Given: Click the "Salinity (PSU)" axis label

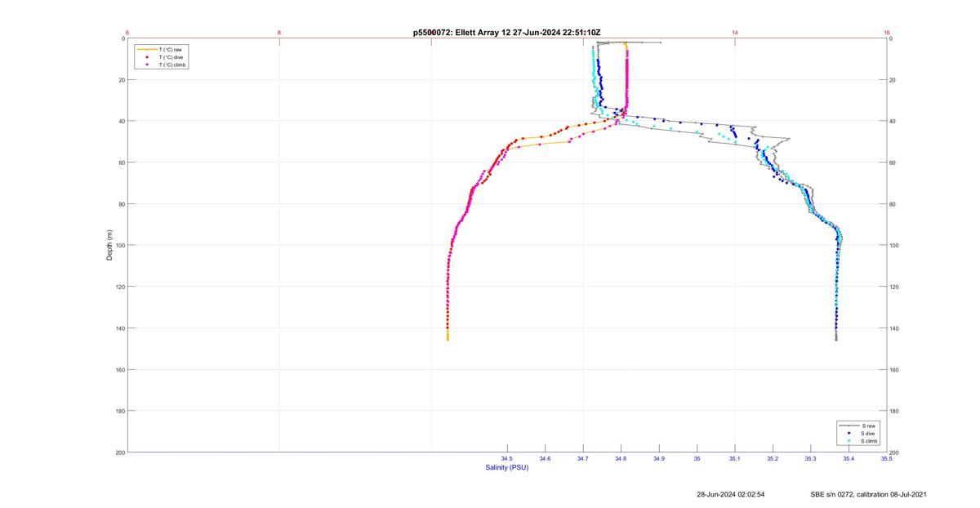Looking at the screenshot, I should pos(507,467).
